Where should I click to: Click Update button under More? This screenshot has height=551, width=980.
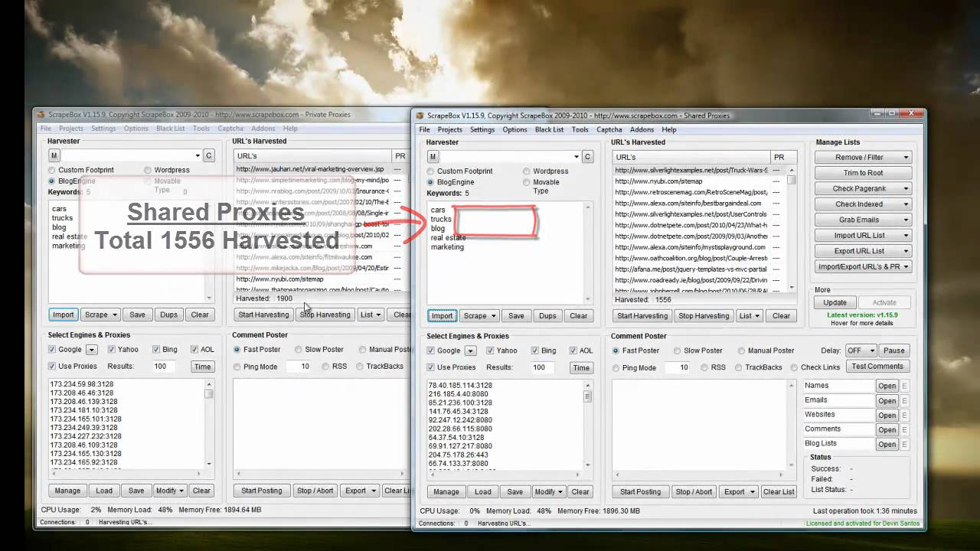(x=835, y=302)
